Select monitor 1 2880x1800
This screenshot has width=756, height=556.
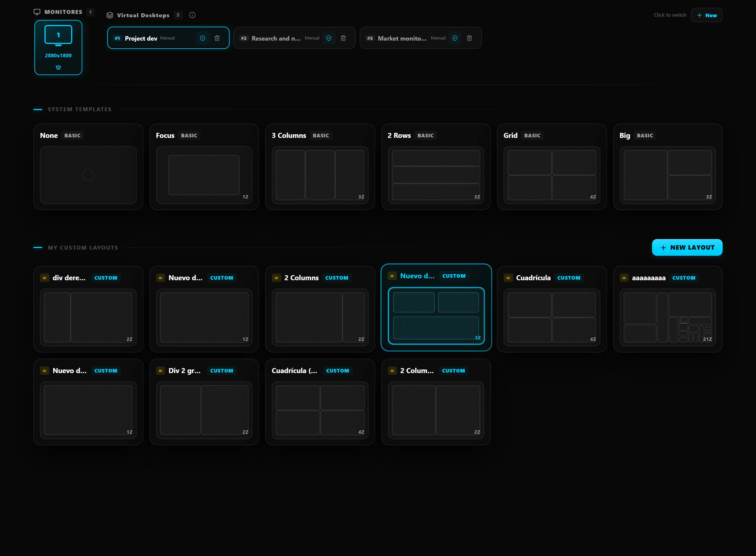[x=58, y=48]
